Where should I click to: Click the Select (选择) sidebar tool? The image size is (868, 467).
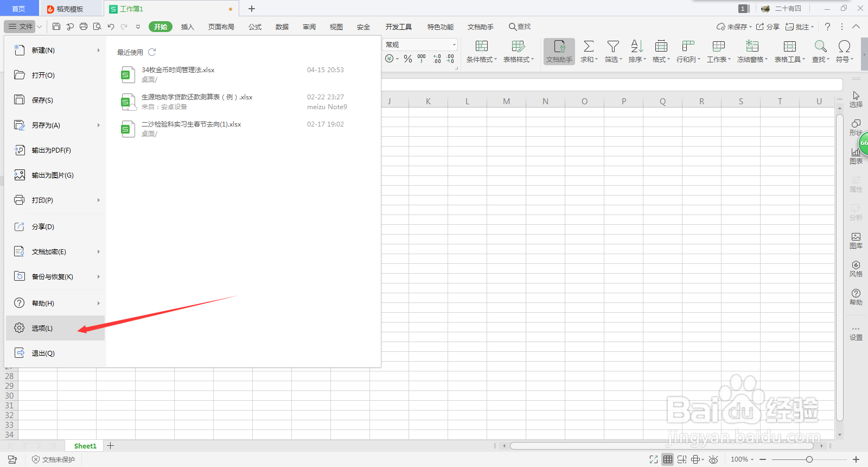856,99
